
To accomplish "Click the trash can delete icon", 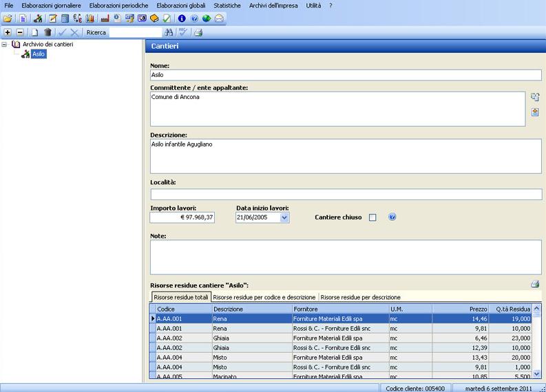I will point(48,32).
